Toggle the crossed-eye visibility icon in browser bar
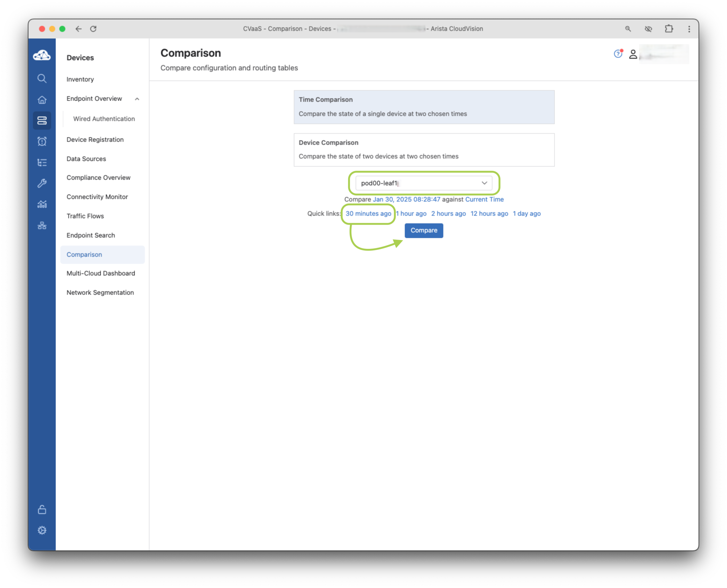 coord(648,29)
